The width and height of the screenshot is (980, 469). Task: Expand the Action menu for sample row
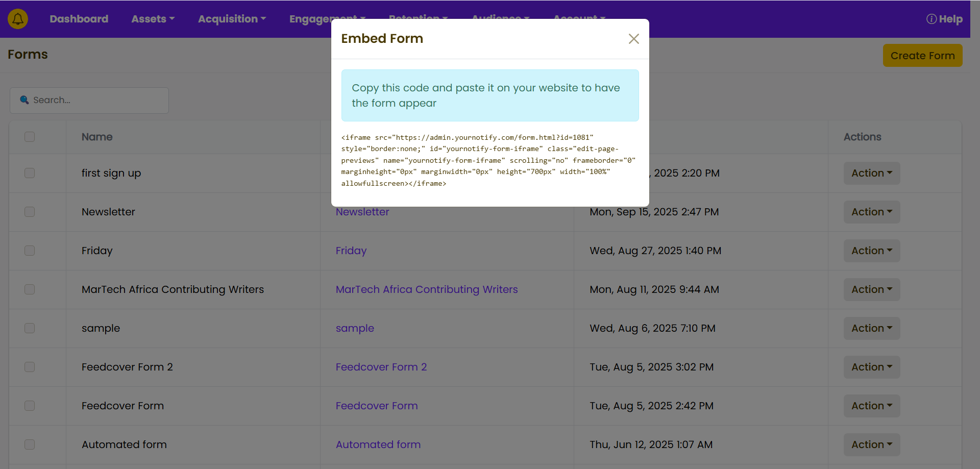[871, 328]
